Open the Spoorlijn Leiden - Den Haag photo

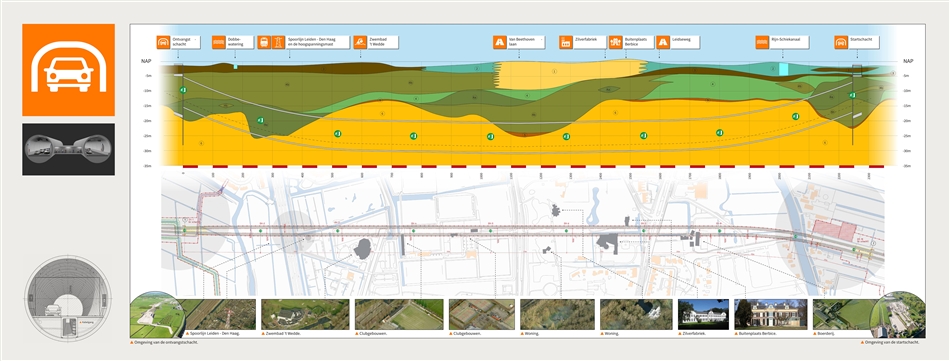tap(220, 314)
